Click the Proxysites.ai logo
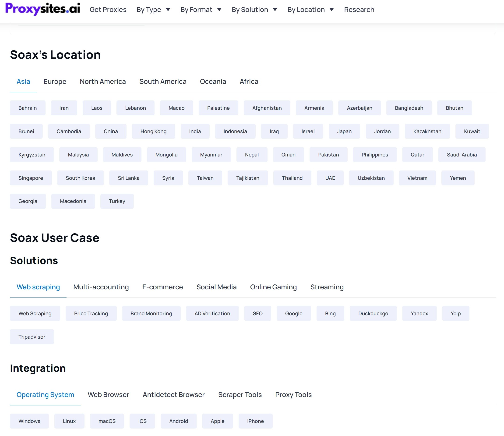504x436 pixels. point(42,9)
